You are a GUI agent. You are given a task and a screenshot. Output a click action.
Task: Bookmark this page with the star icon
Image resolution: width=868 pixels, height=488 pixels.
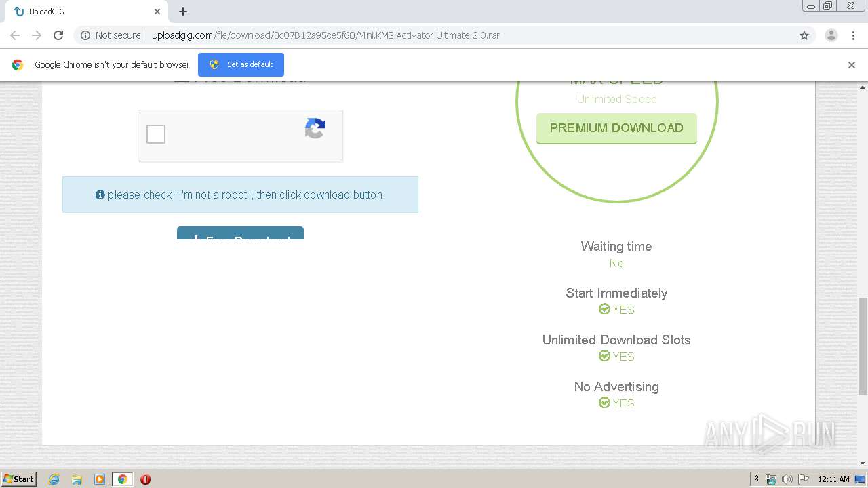[x=804, y=35]
